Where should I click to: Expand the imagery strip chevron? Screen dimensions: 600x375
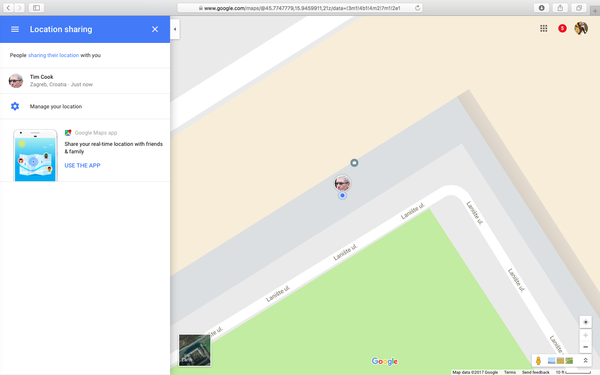[585, 360]
